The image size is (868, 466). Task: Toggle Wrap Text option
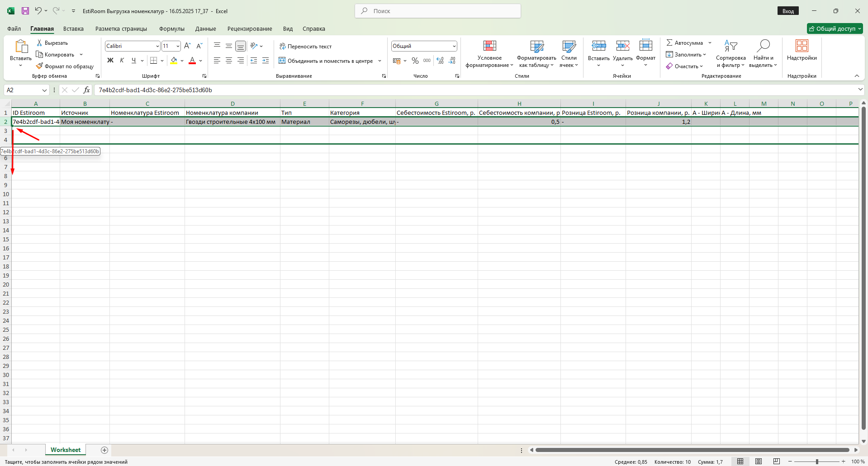click(x=306, y=46)
